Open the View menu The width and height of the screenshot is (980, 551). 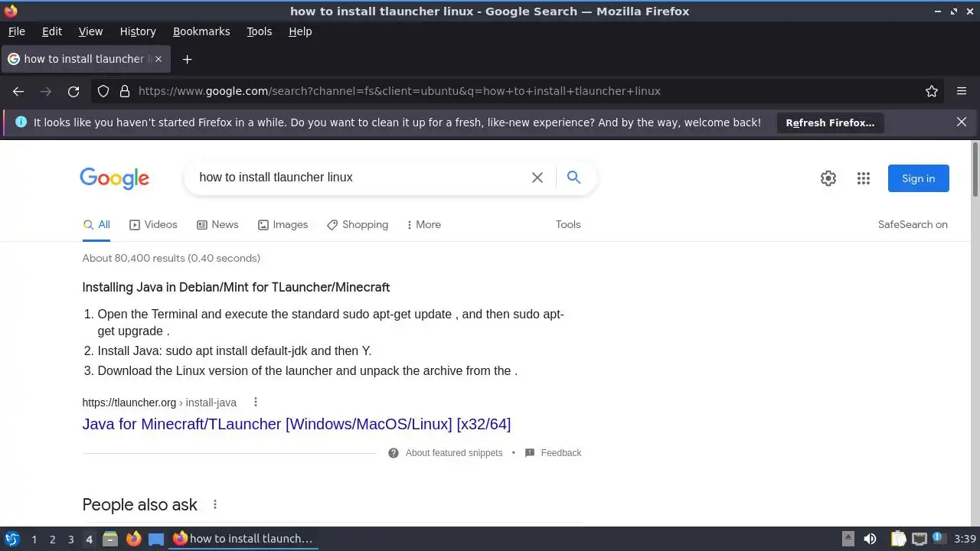click(90, 31)
